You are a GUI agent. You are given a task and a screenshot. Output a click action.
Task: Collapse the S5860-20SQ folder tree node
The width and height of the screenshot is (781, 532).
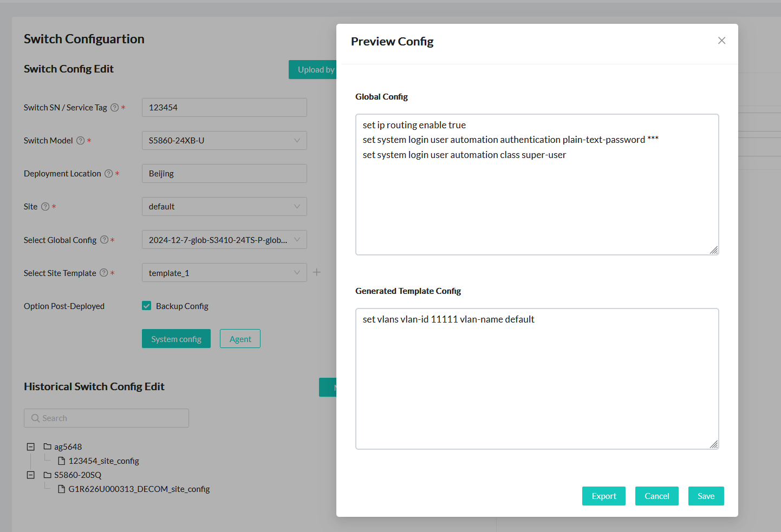point(31,475)
